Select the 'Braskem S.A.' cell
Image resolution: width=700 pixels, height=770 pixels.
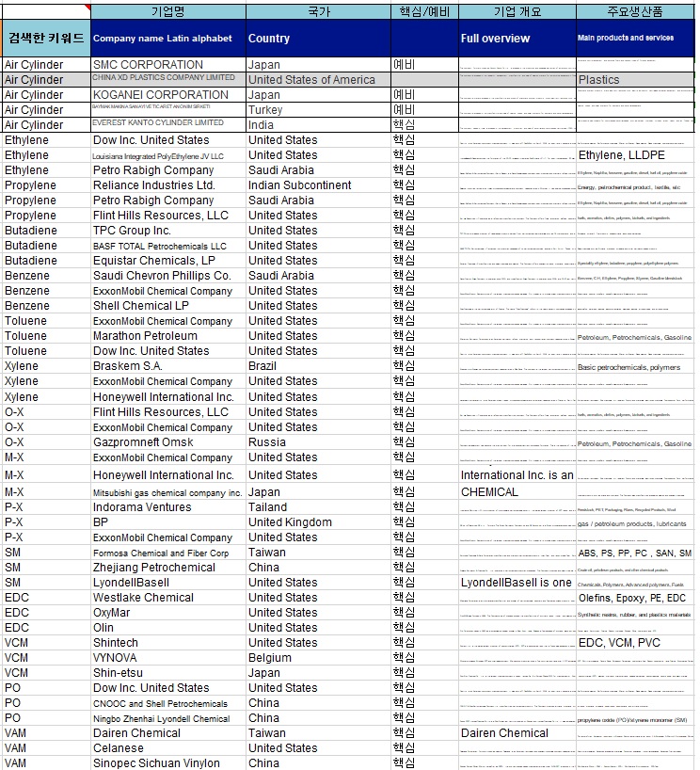tap(168, 366)
